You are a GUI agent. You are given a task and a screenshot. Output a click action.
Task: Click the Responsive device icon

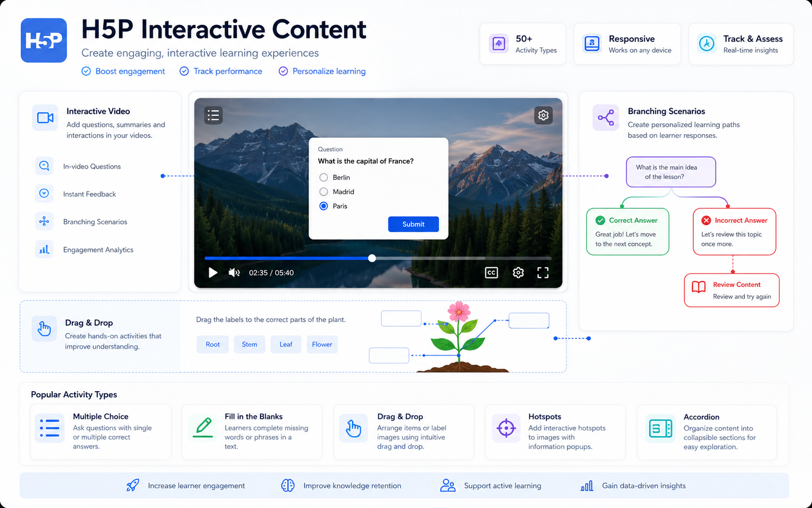[592, 44]
